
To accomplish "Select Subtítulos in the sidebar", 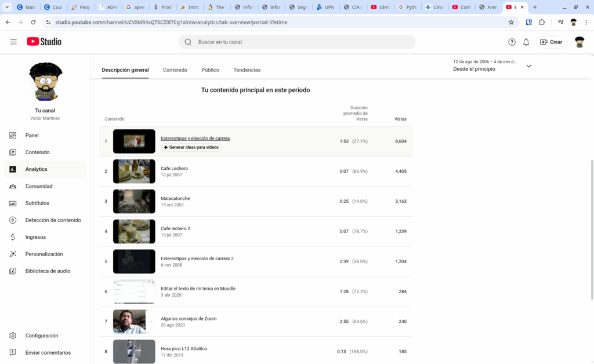I will tap(37, 203).
